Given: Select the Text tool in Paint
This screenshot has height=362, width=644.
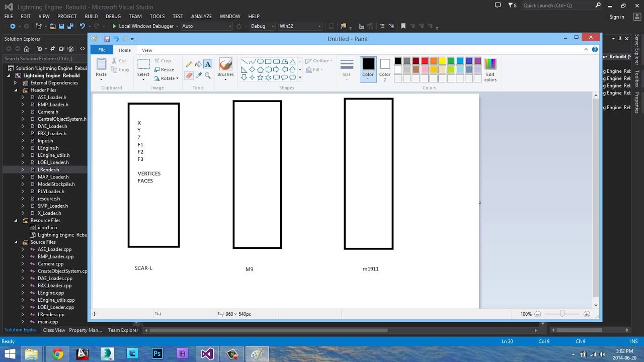Looking at the screenshot, I should tap(208, 64).
